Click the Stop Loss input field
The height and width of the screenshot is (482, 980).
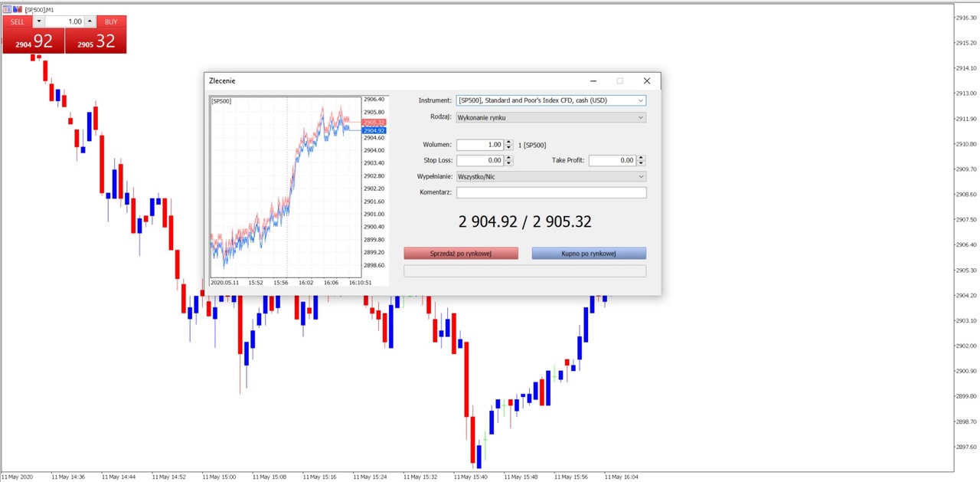(480, 160)
